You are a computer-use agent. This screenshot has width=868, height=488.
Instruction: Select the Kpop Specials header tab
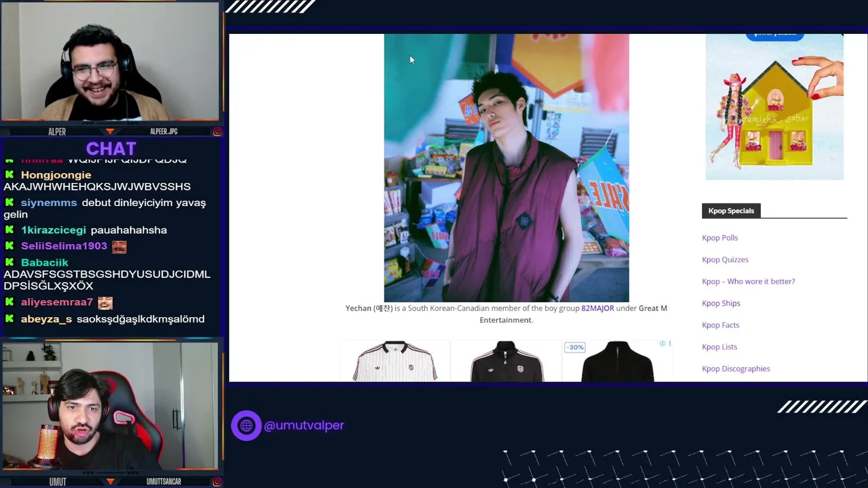[731, 211]
